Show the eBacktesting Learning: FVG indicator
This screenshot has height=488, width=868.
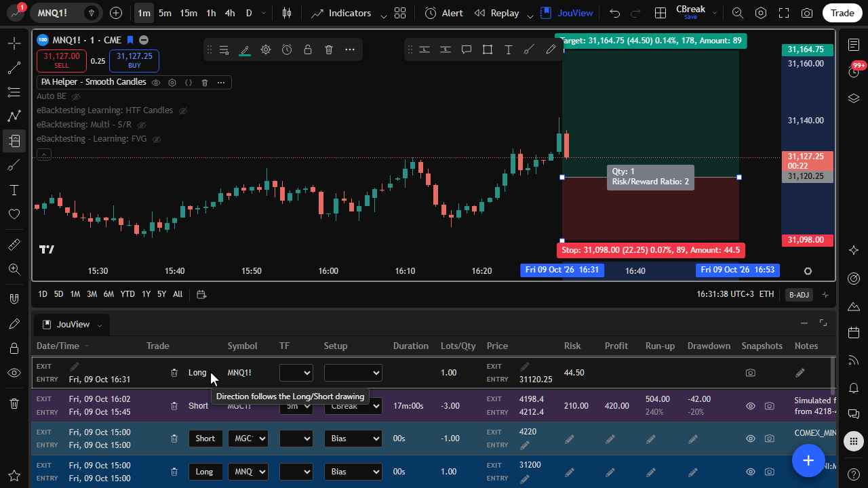pyautogui.click(x=157, y=139)
